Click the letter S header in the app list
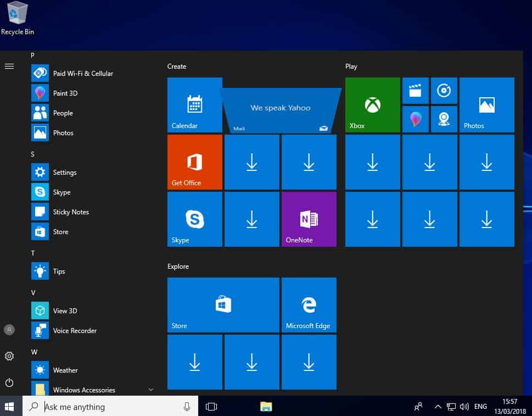This screenshot has width=532, height=416. (32, 154)
